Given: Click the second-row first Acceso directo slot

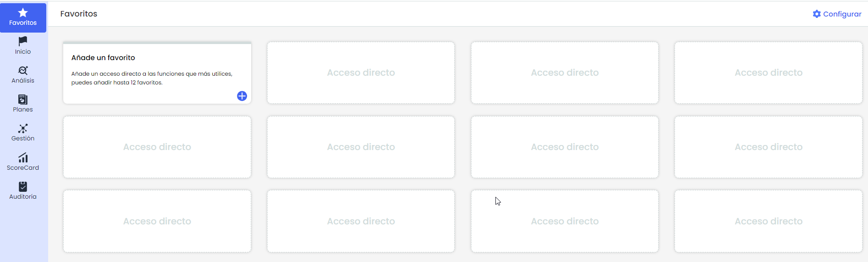Looking at the screenshot, I should [157, 147].
